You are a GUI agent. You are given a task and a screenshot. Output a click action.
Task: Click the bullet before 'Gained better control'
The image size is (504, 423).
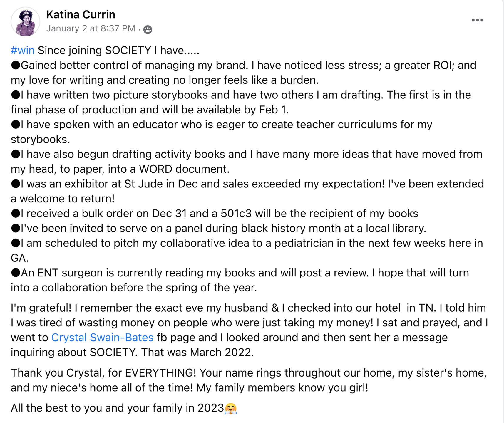click(16, 65)
